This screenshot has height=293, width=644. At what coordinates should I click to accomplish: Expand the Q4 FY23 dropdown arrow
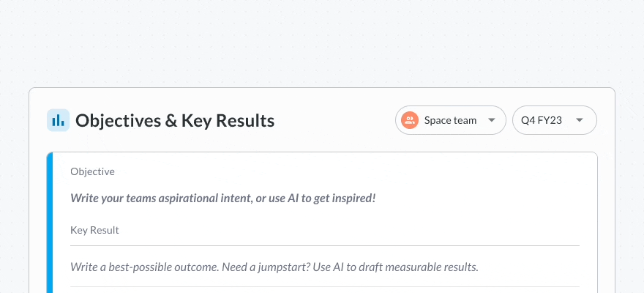[x=580, y=120]
